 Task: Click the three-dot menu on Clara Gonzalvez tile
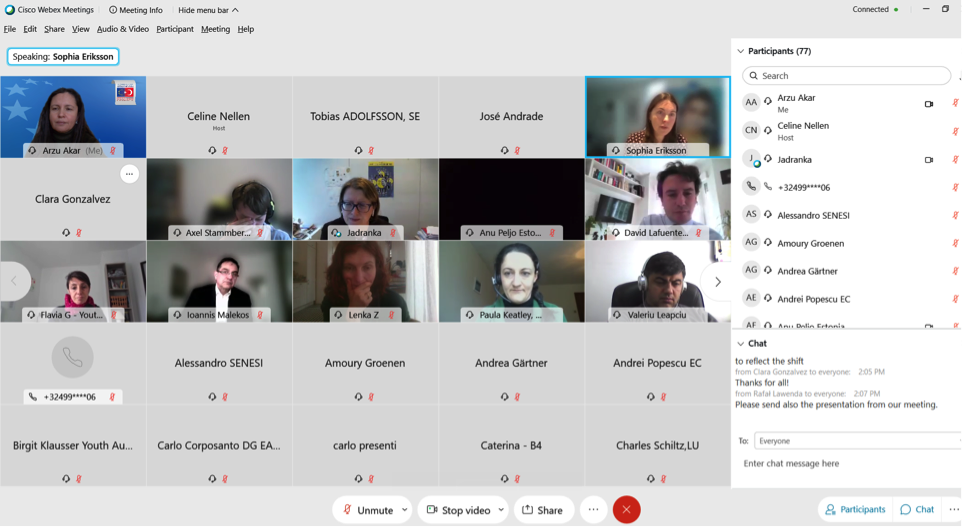128,174
